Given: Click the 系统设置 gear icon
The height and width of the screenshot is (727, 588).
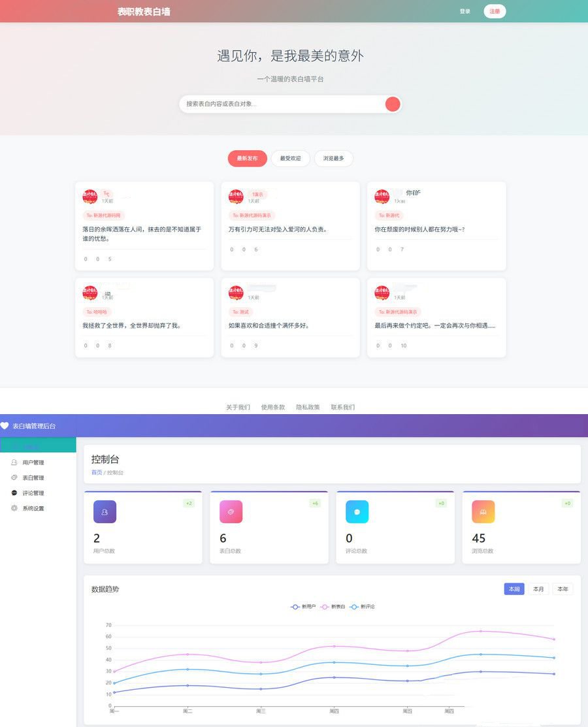Looking at the screenshot, I should point(14,508).
